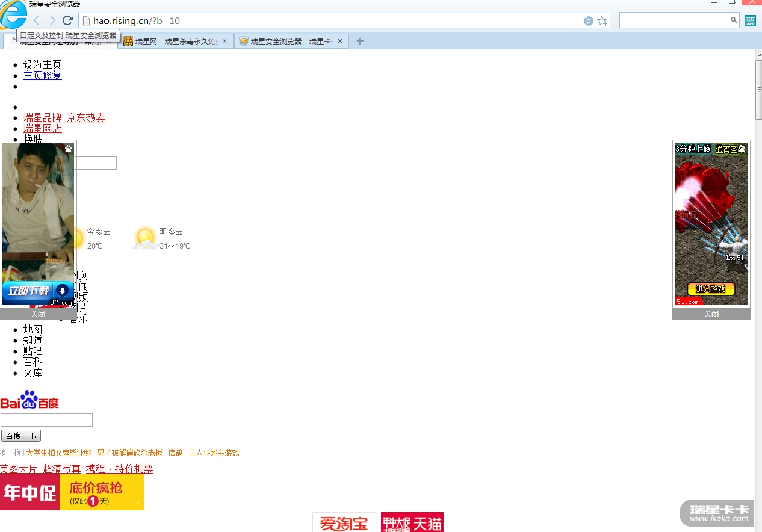Select the first hao.rising.cn tab
Viewport: 762px width, 532px height.
pyautogui.click(x=60, y=42)
